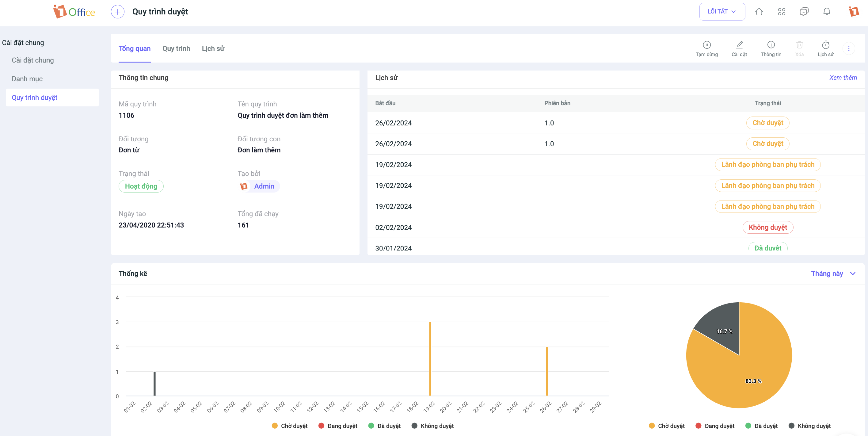Click the Tạm dừng pause icon
Viewport: 868px width, 436px height.
coord(706,45)
